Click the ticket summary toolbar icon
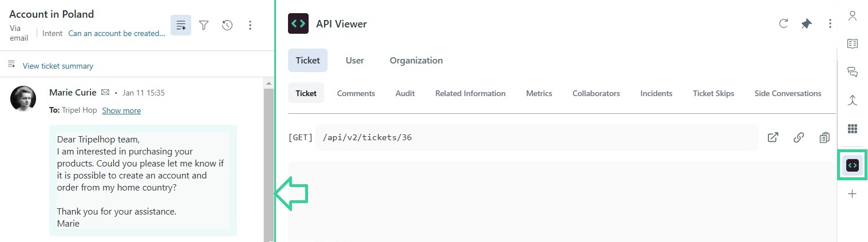This screenshot has height=242, width=868. pyautogui.click(x=181, y=25)
